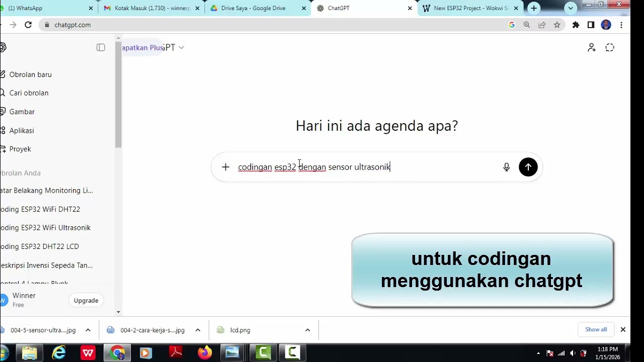Open Chrome side panel icon
The width and height of the screenshot is (644, 362).
(x=591, y=25)
